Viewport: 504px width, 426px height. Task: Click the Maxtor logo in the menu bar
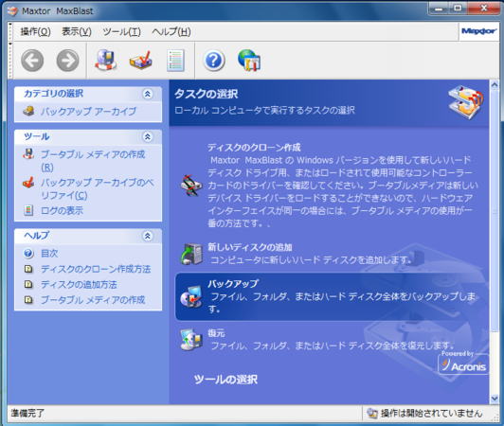[479, 31]
